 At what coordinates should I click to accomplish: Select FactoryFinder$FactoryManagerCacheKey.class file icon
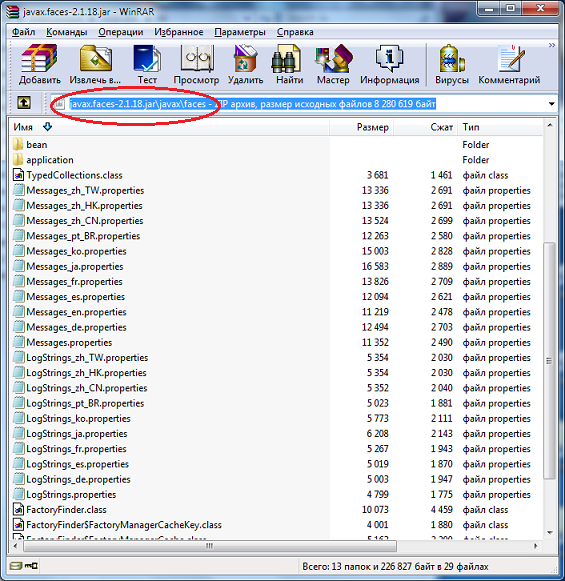pos(18,525)
